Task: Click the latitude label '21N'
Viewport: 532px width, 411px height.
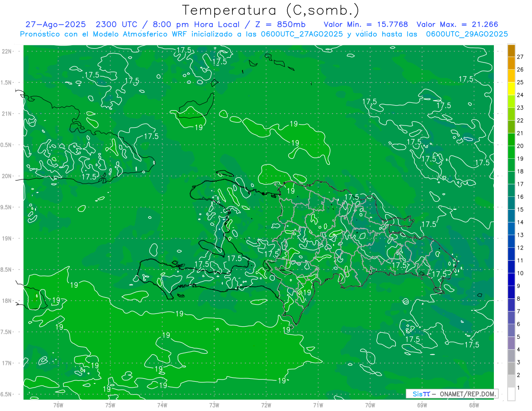Action: pyautogui.click(x=8, y=114)
